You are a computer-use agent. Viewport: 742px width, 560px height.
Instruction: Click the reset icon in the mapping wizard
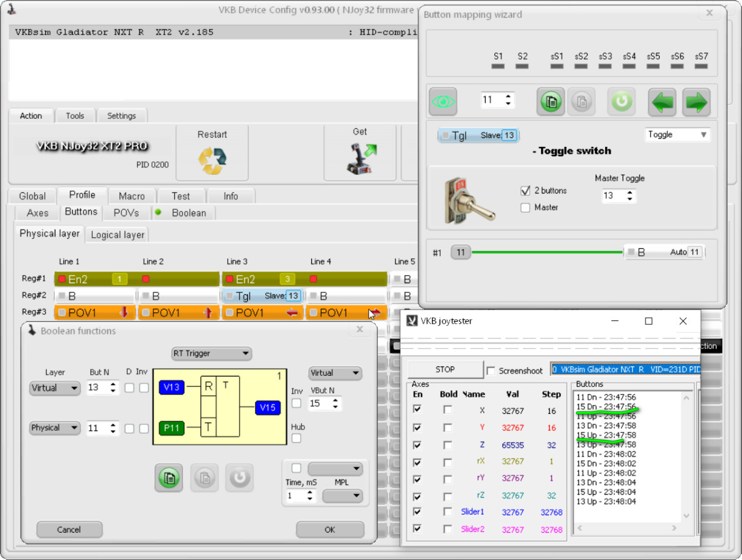[x=621, y=101]
